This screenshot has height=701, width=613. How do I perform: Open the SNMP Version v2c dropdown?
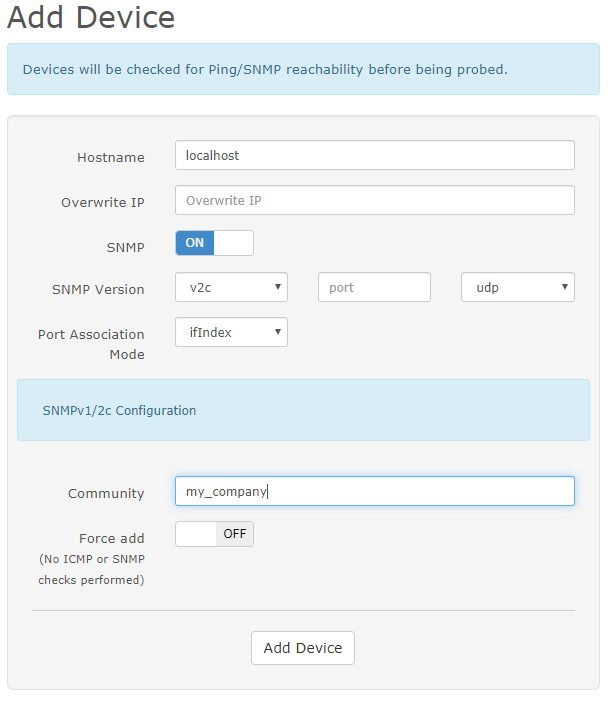tap(231, 287)
